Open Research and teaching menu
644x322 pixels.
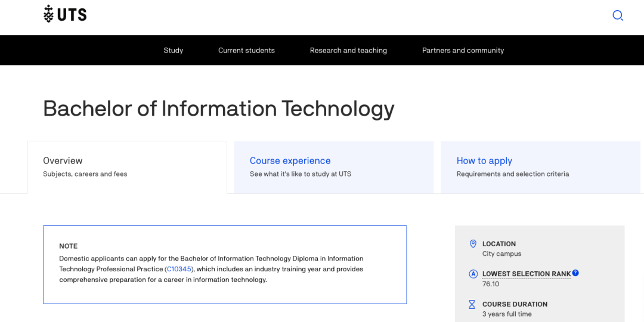pyautogui.click(x=348, y=51)
